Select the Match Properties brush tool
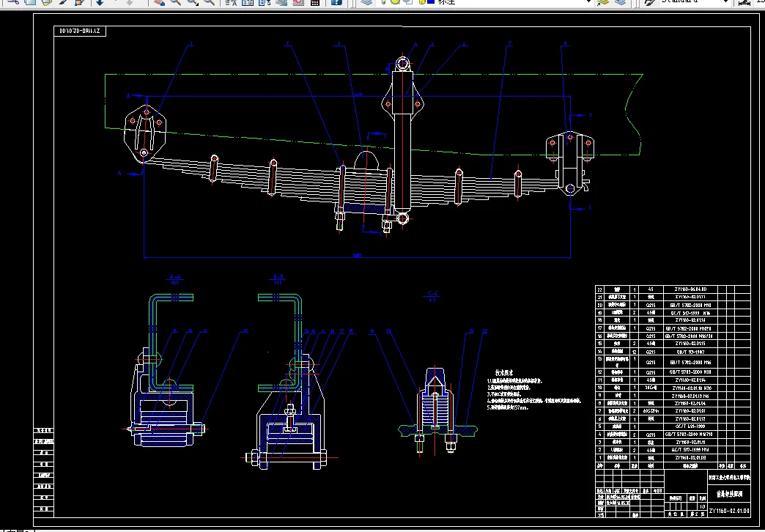The width and height of the screenshot is (765, 532). [64, 2]
